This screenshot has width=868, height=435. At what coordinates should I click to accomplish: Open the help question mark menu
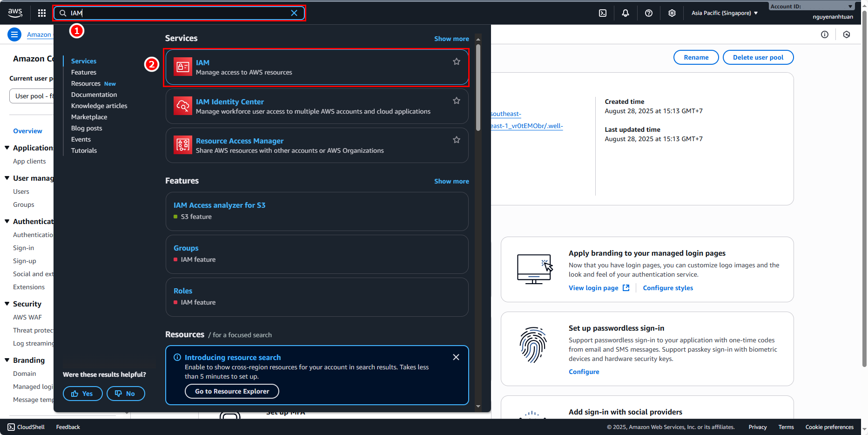click(x=649, y=13)
